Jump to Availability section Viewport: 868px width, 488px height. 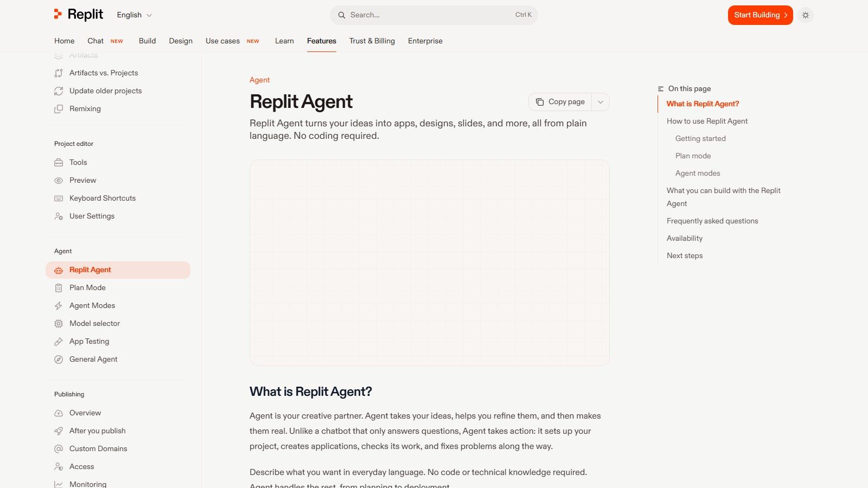tap(685, 239)
